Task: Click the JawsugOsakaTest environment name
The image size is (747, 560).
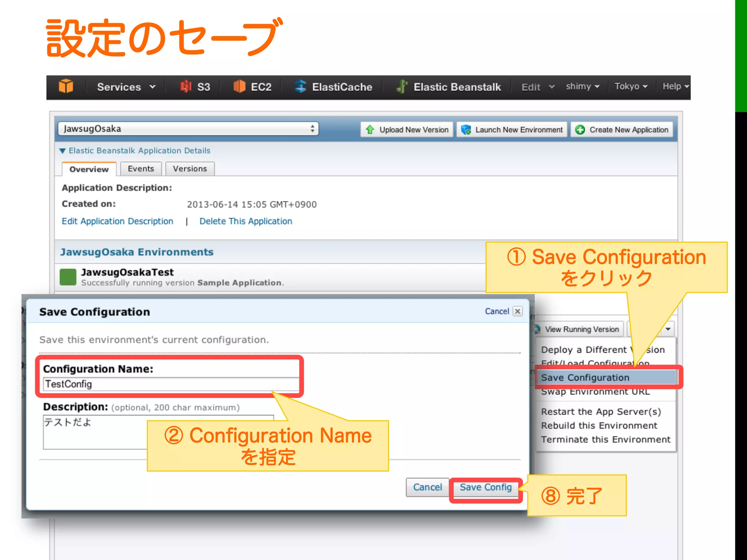Action: [127, 272]
